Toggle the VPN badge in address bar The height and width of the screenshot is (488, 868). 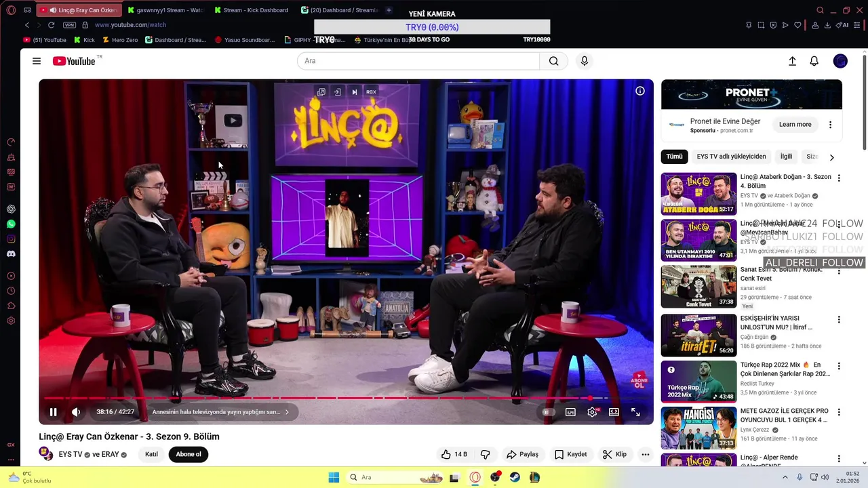click(x=69, y=25)
